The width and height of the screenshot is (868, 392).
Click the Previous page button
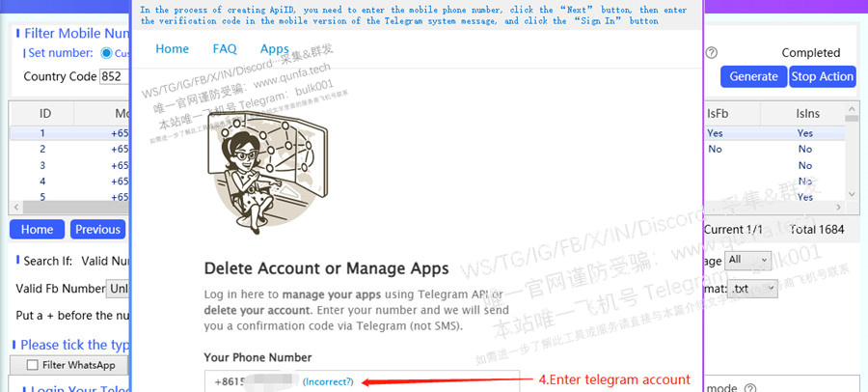(98, 230)
